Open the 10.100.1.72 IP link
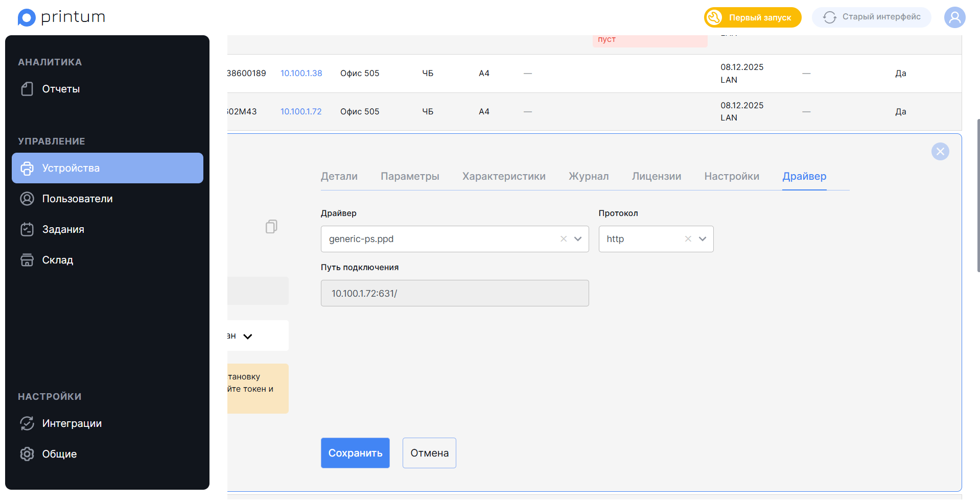 [301, 111]
